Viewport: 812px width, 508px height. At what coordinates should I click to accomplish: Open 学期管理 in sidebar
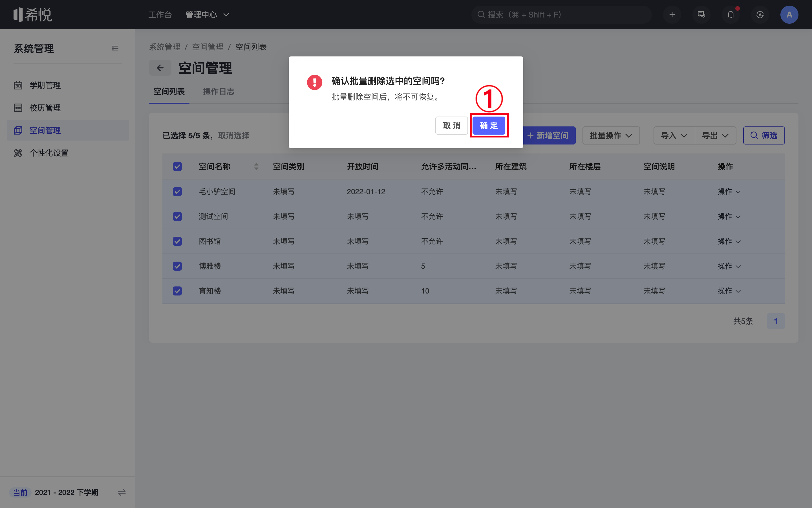click(x=68, y=85)
